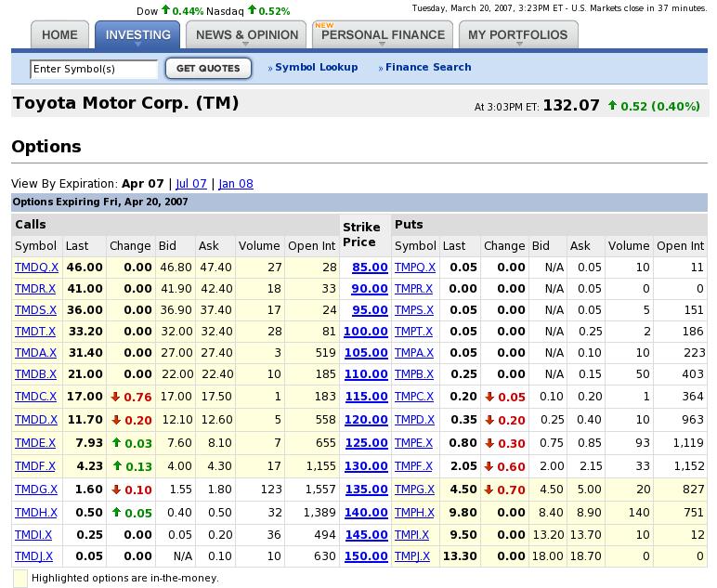Open call option TMDD.X
The image size is (717, 588).
36,420
